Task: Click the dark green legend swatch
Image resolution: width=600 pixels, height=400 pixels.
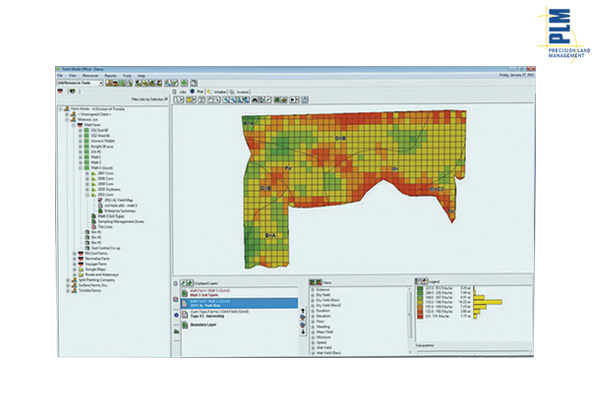Action: [x=420, y=288]
